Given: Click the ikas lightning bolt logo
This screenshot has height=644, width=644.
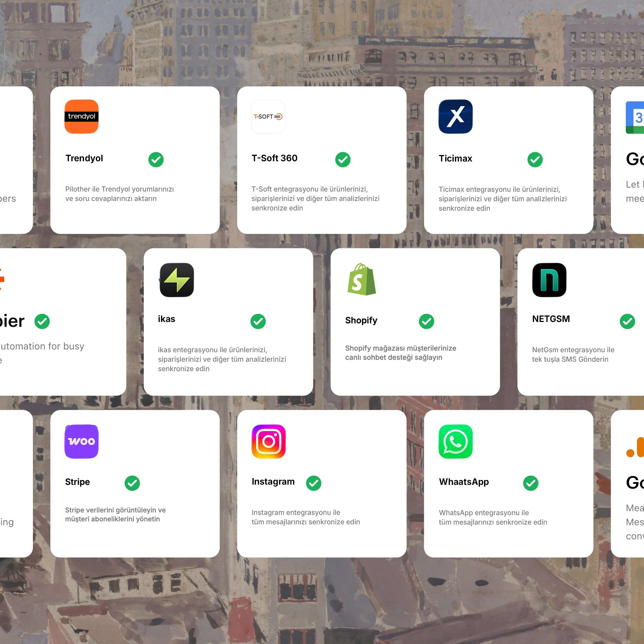Looking at the screenshot, I should (177, 280).
